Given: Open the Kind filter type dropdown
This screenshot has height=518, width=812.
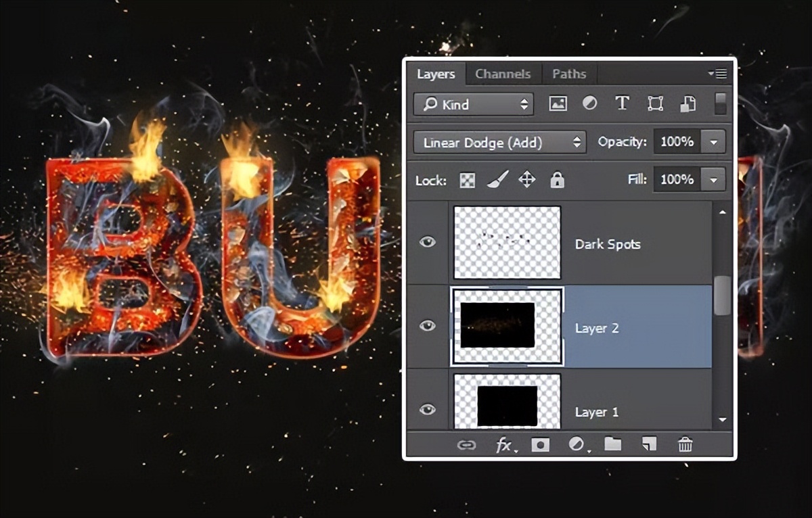Looking at the screenshot, I should 473,104.
